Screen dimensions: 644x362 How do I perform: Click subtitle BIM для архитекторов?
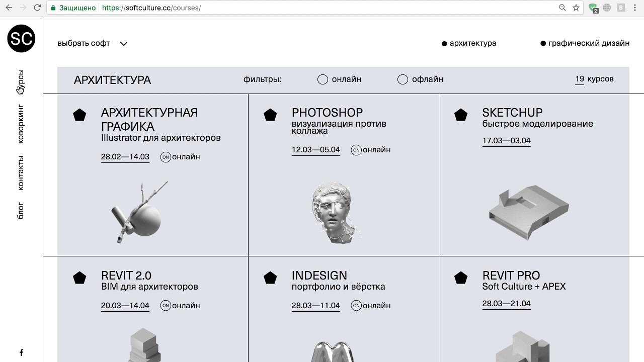click(x=149, y=287)
